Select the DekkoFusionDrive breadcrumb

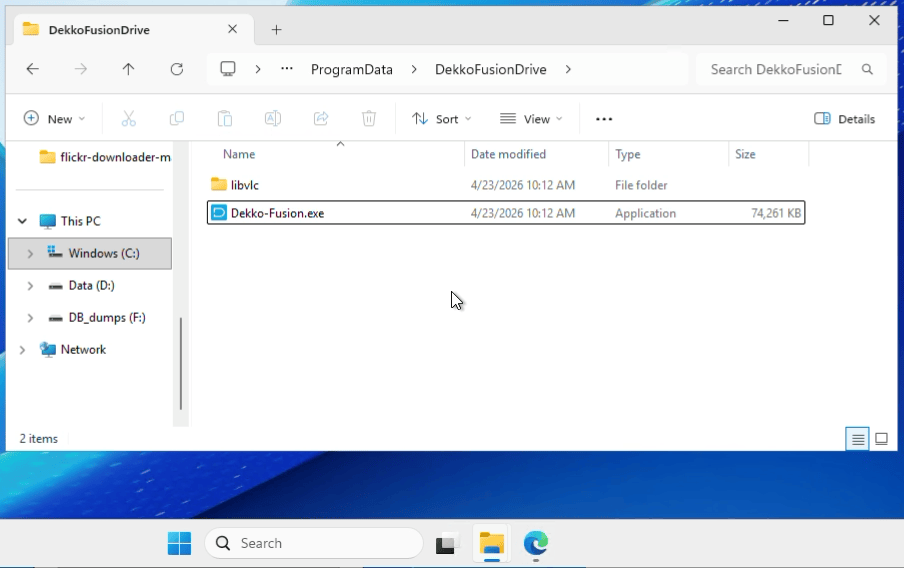pyautogui.click(x=491, y=69)
